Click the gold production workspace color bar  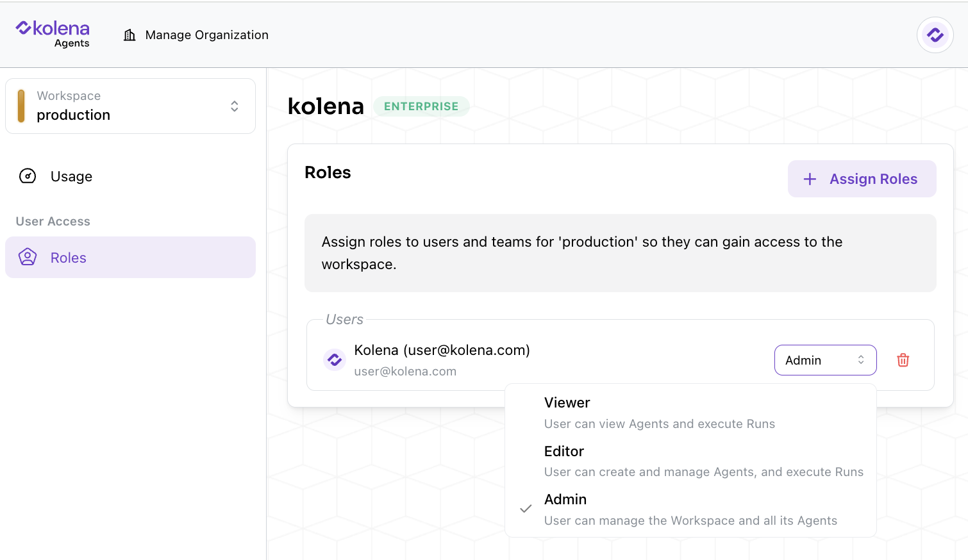tap(21, 106)
